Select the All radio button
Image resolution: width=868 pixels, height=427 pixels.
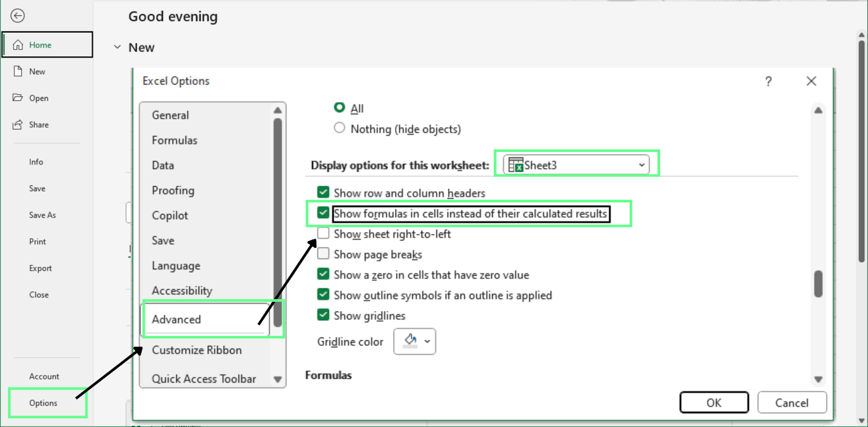click(x=340, y=107)
